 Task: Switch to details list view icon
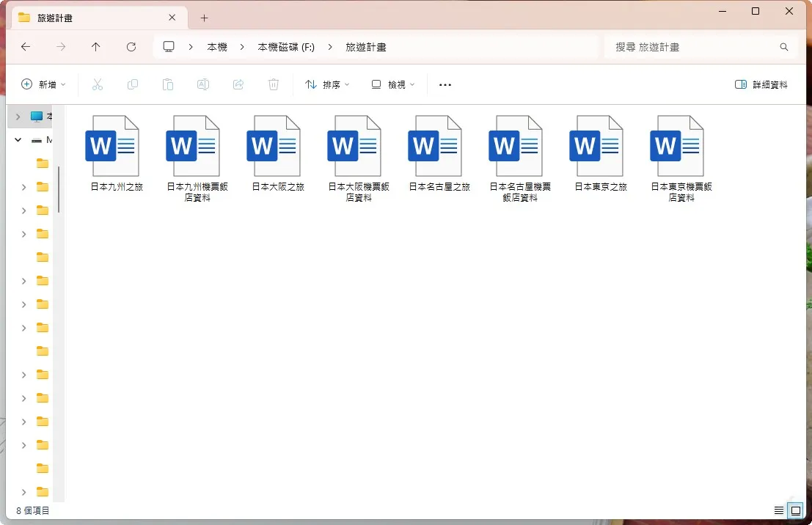point(778,510)
